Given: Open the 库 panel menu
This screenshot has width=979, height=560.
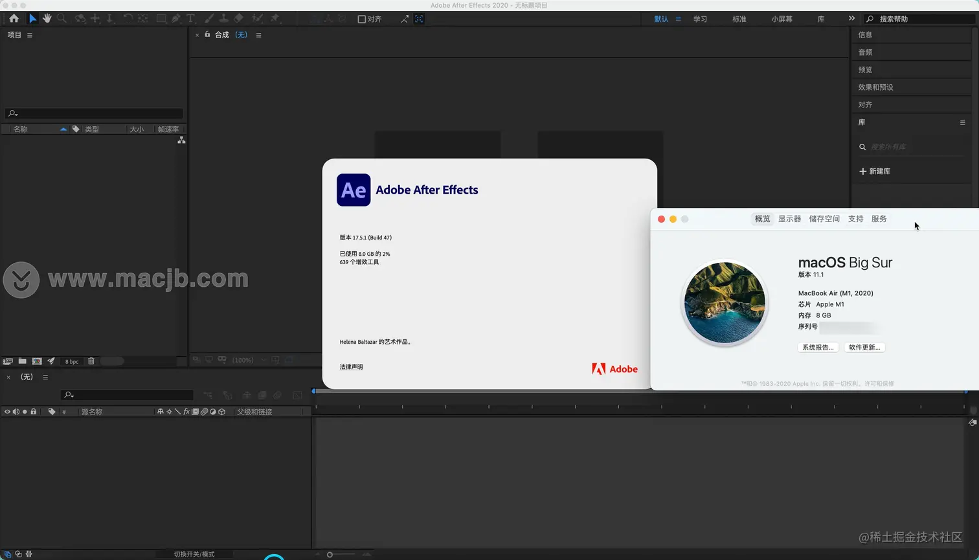Looking at the screenshot, I should click(962, 122).
